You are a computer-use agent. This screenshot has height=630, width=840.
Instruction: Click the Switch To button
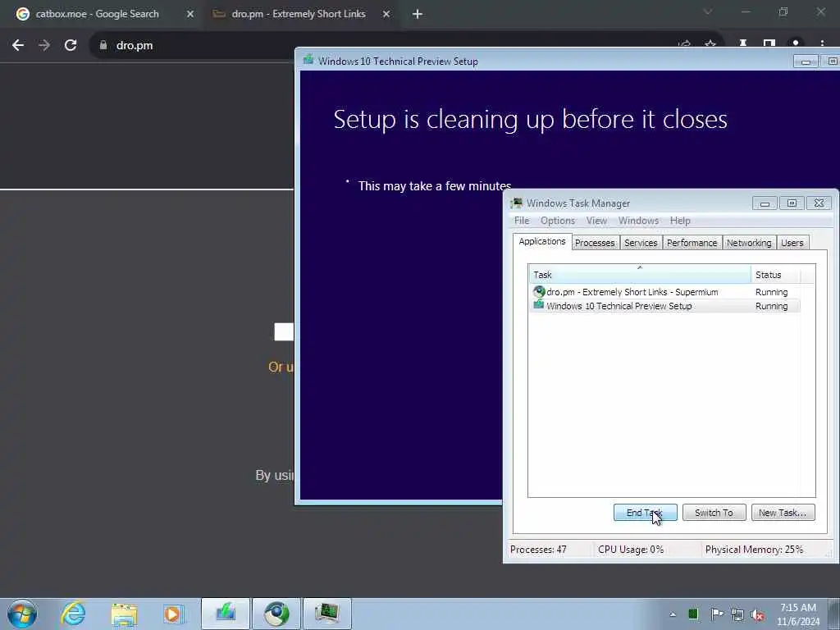click(714, 513)
